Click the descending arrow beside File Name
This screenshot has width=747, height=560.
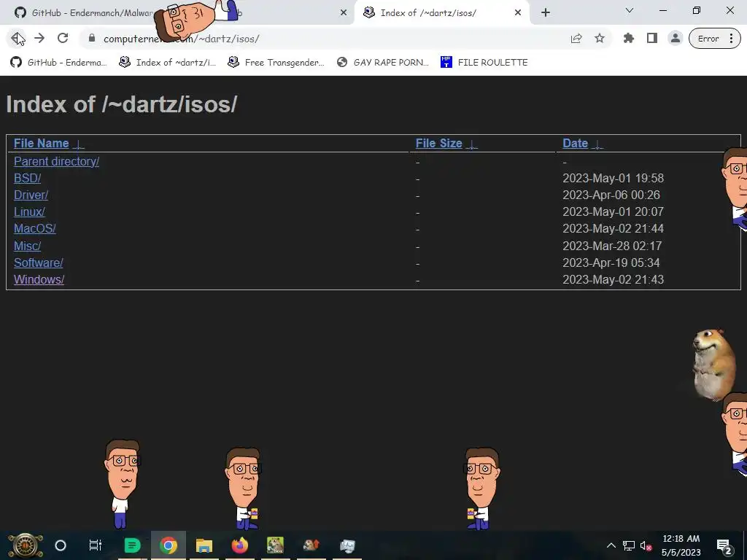pyautogui.click(x=79, y=144)
